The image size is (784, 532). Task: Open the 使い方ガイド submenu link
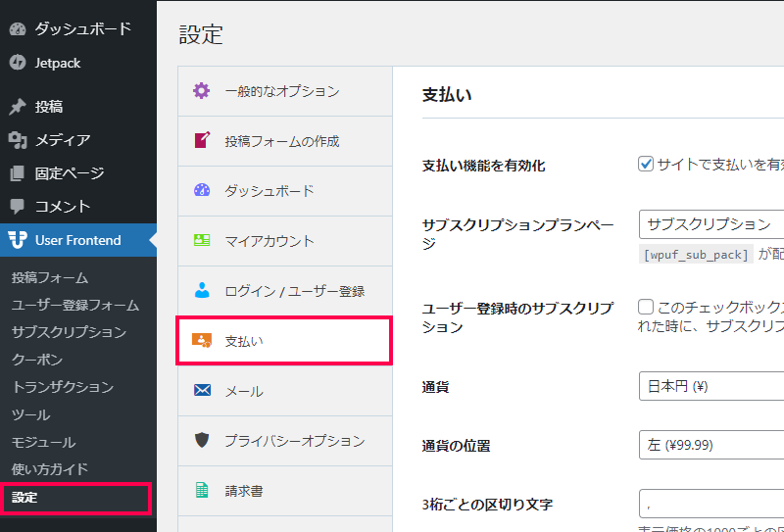[50, 469]
